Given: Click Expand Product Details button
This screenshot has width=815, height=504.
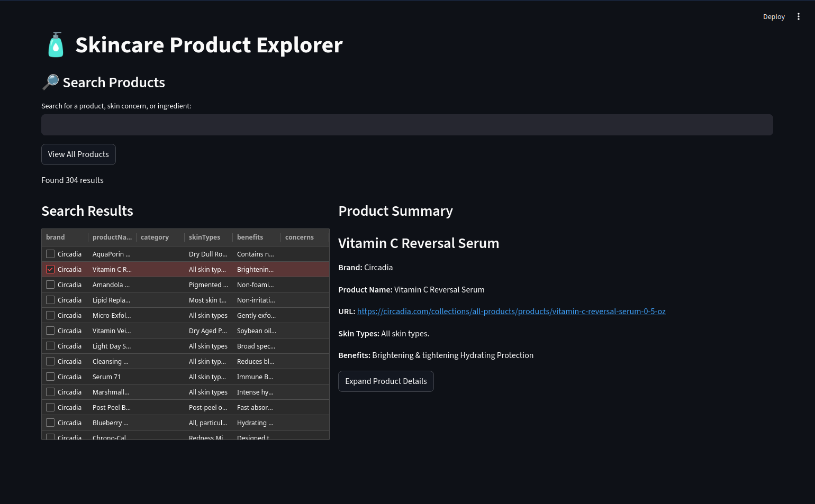Looking at the screenshot, I should point(386,381).
